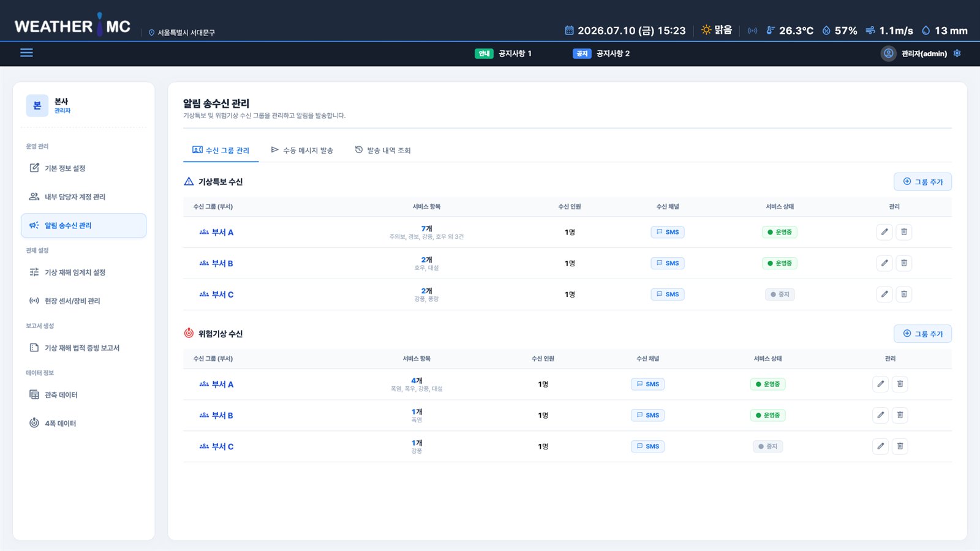Click the admin settings gear icon
The width and height of the screenshot is (980, 551).
957,53
